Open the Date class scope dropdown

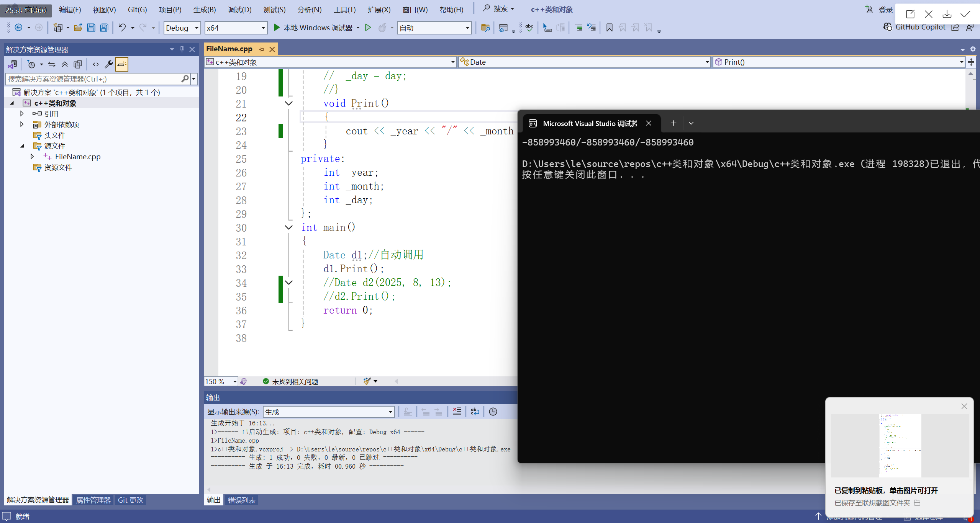(x=584, y=62)
